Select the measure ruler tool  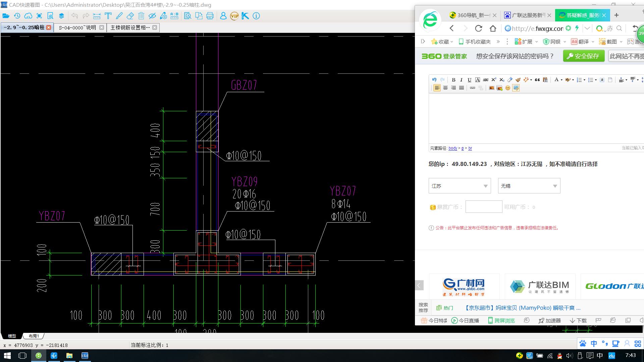[x=97, y=16]
